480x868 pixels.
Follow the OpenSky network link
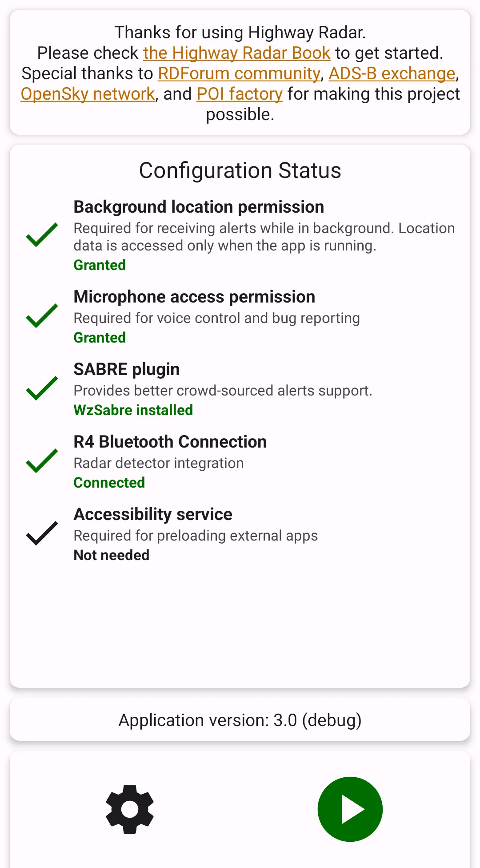pos(88,94)
